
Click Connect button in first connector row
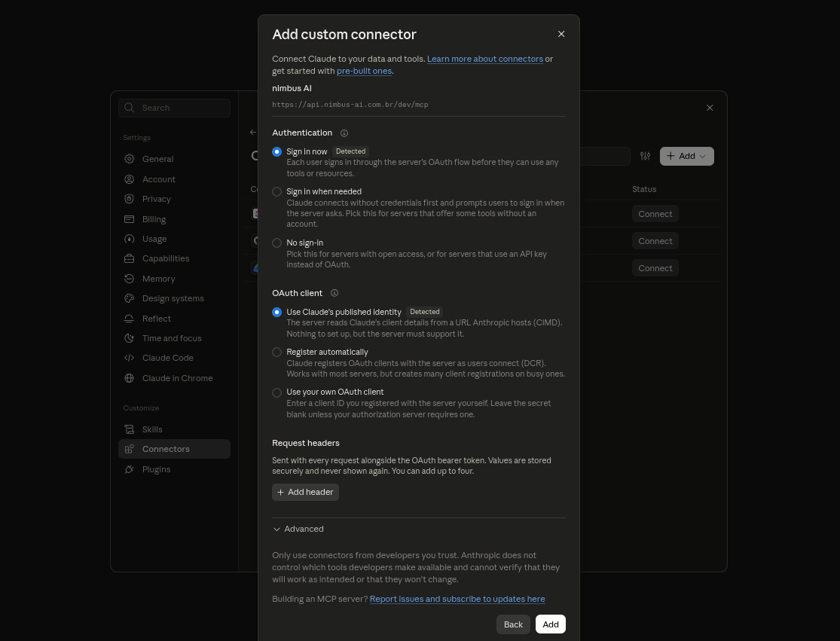coord(655,214)
